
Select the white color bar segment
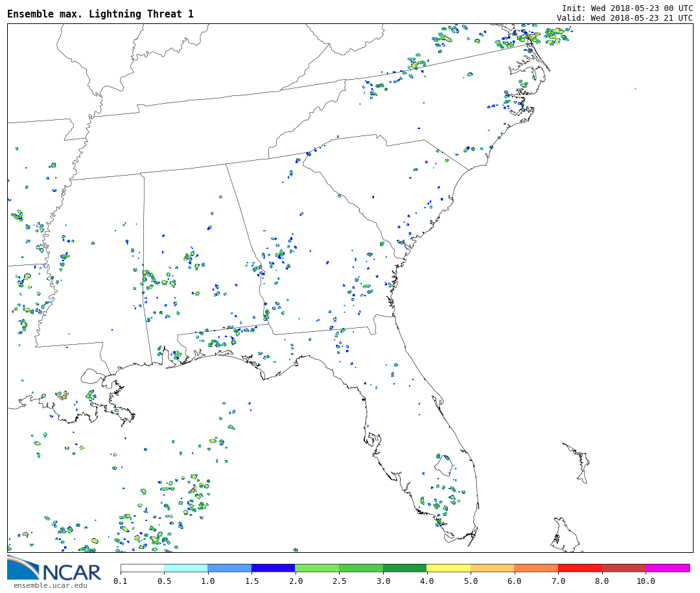[142, 568]
